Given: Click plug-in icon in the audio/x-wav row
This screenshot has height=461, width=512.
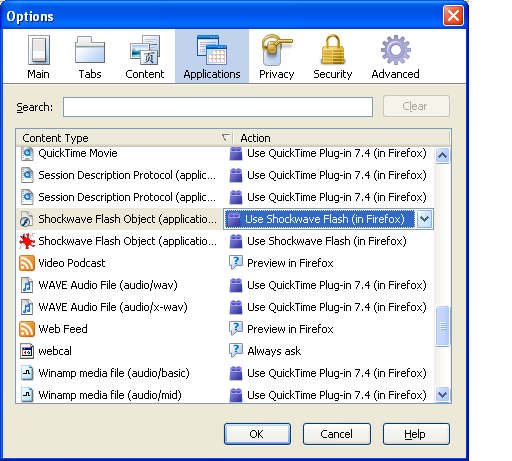Looking at the screenshot, I should click(x=236, y=307).
